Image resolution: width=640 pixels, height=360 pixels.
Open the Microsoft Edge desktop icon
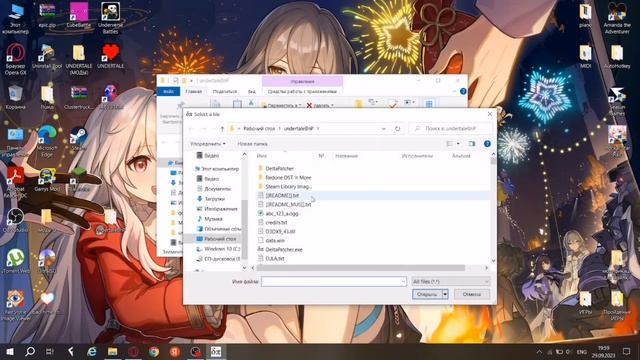point(47,141)
